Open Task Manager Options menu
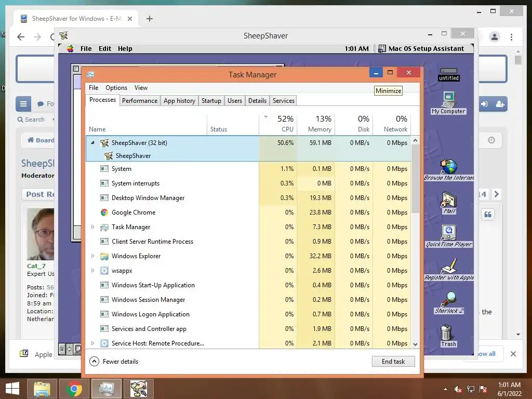This screenshot has height=399, width=532. [x=116, y=88]
